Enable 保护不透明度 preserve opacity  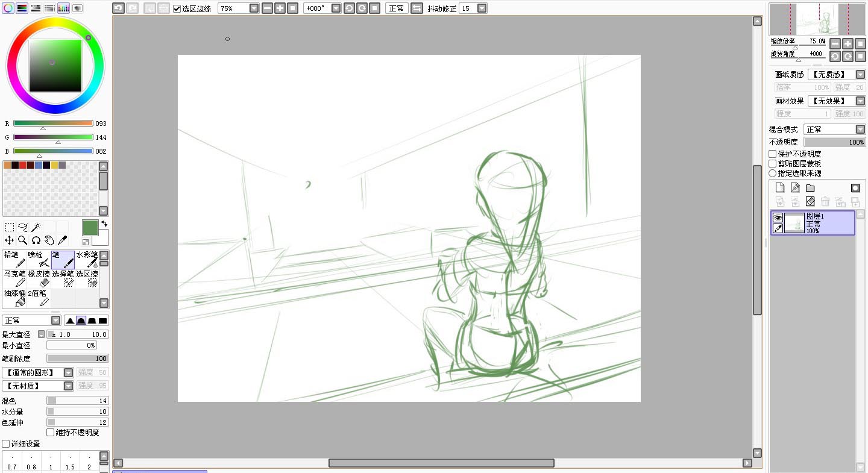[773, 154]
